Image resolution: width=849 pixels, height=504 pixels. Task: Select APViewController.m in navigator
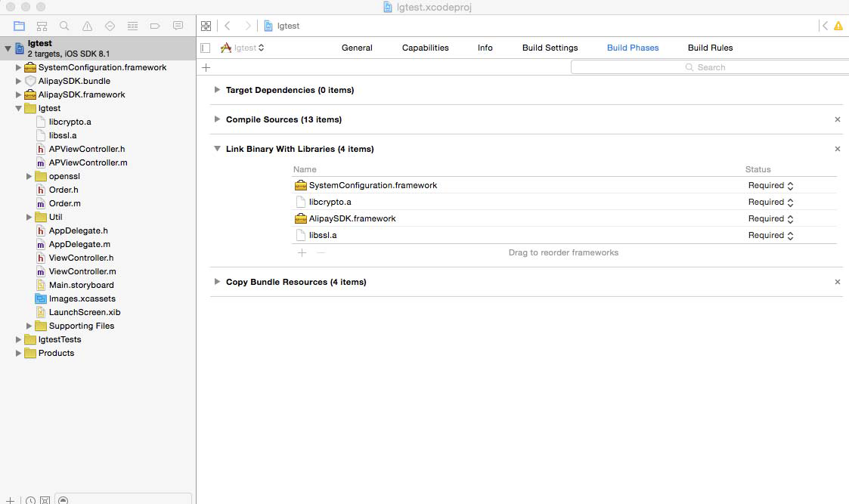coord(88,162)
